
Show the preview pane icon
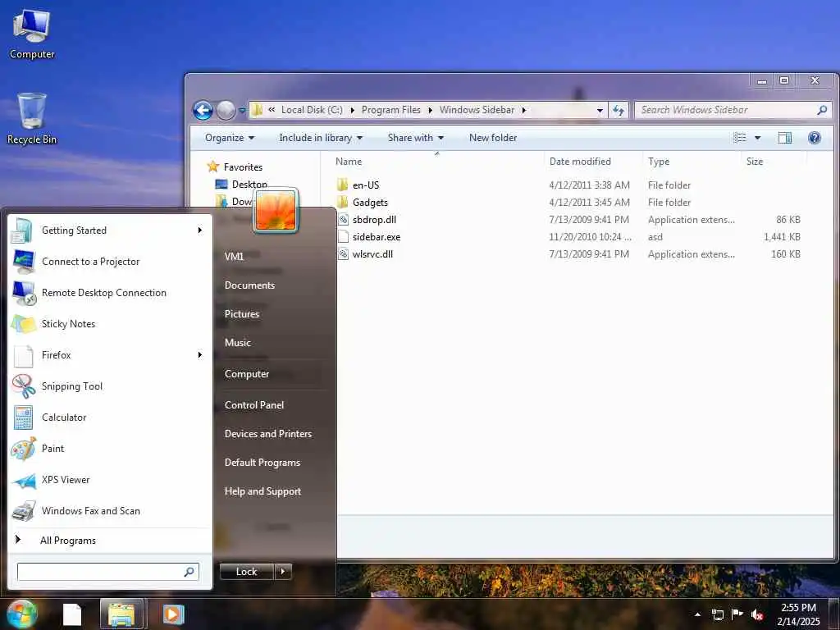tap(785, 138)
